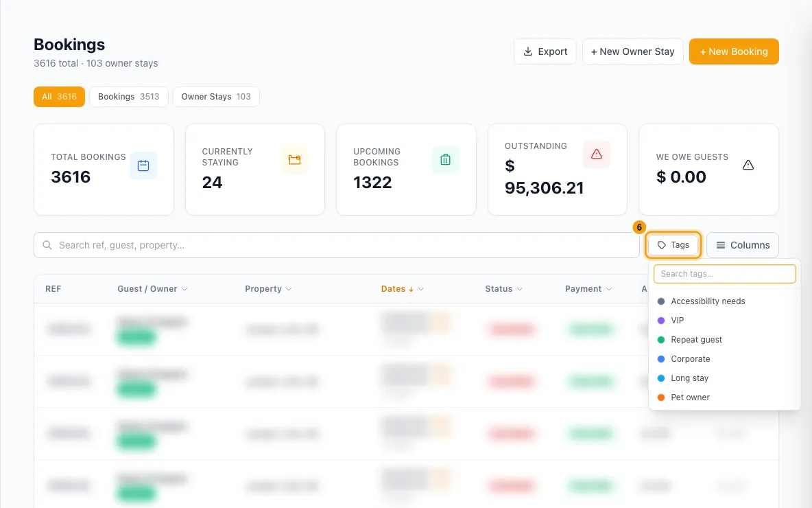This screenshot has height=508, width=812.
Task: Select the Accessibility needs tag
Action: (x=724, y=301)
